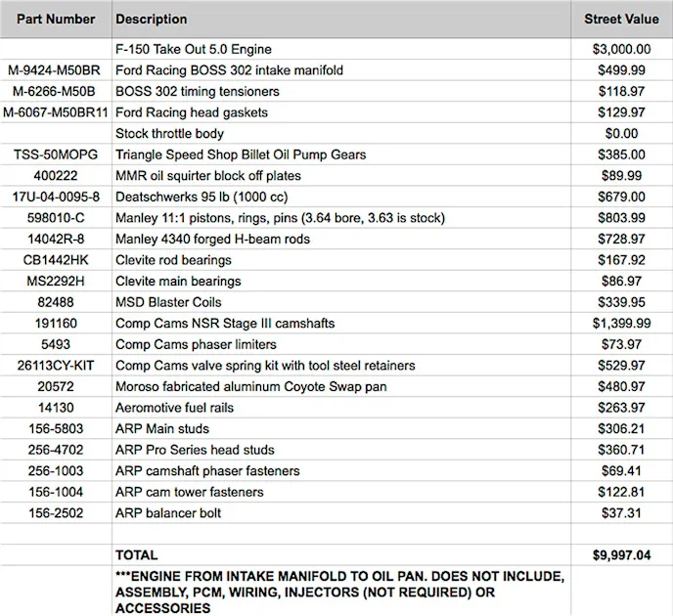673x616 pixels.
Task: Select the Description column header
Action: (x=151, y=19)
